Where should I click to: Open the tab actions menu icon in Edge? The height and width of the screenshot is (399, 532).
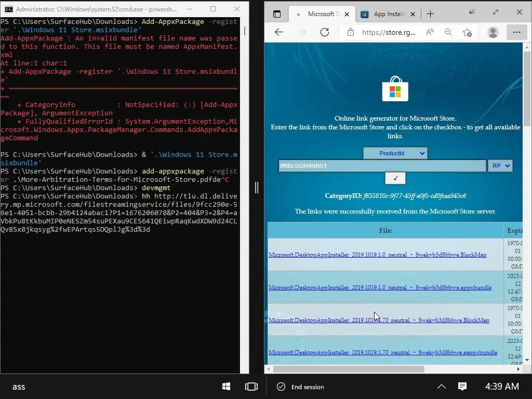(277, 14)
